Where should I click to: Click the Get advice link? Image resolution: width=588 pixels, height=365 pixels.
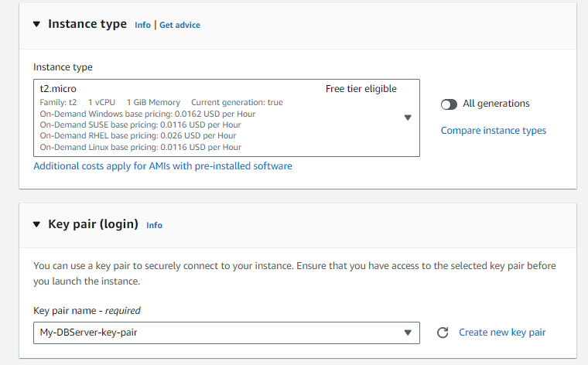tap(179, 25)
